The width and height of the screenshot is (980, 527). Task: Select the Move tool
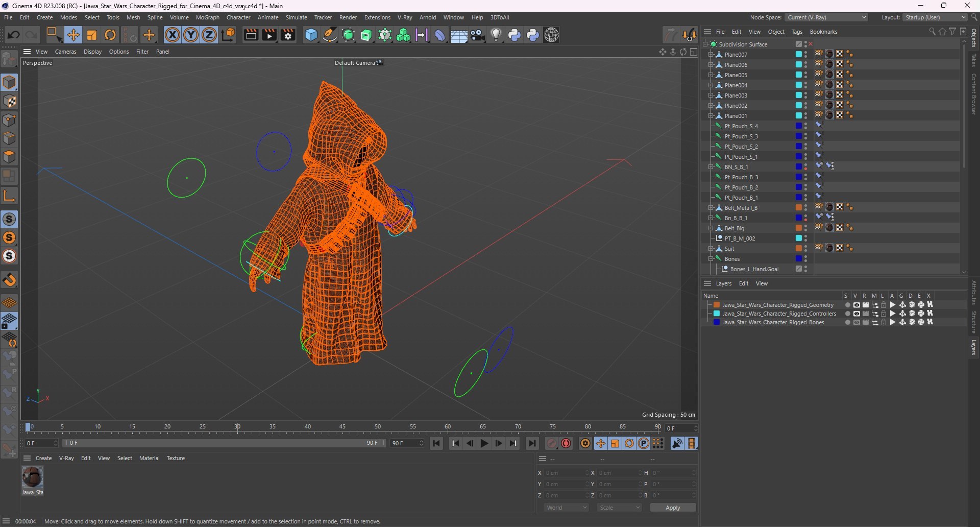pyautogui.click(x=73, y=35)
